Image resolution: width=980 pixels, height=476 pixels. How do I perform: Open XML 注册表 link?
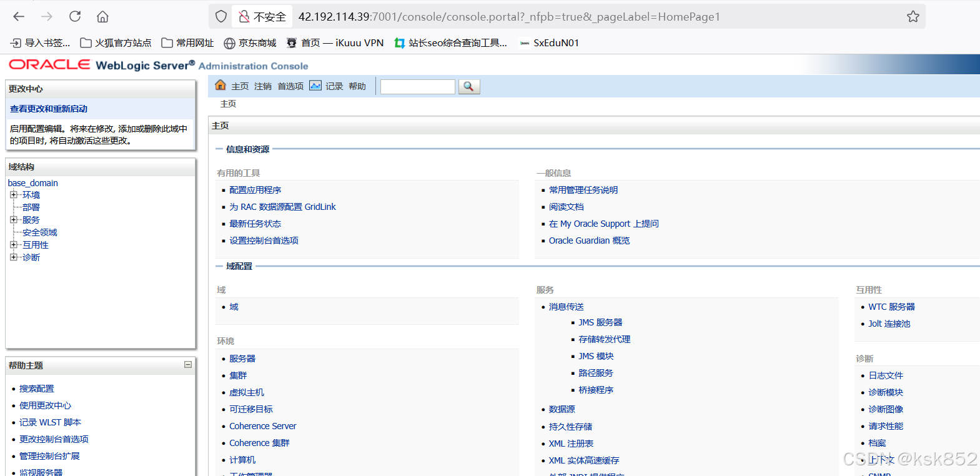click(572, 444)
